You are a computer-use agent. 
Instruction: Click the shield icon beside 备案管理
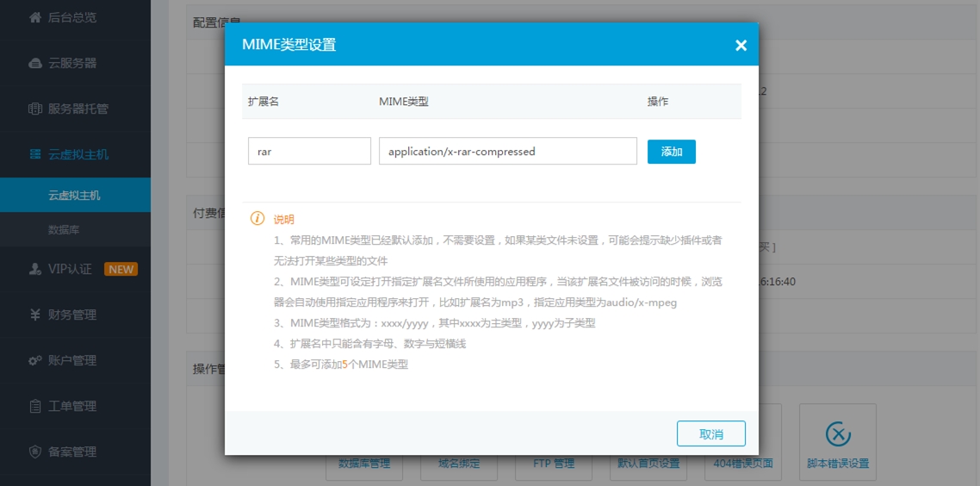click(35, 452)
